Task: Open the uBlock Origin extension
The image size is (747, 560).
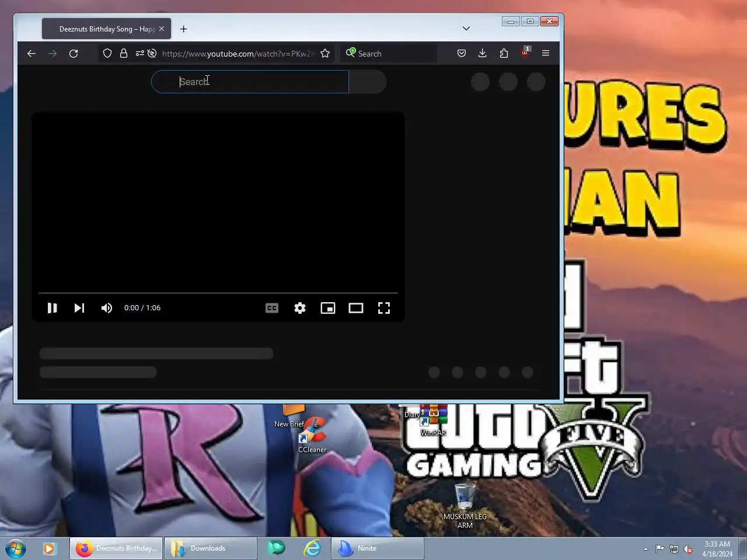Action: pyautogui.click(x=525, y=52)
